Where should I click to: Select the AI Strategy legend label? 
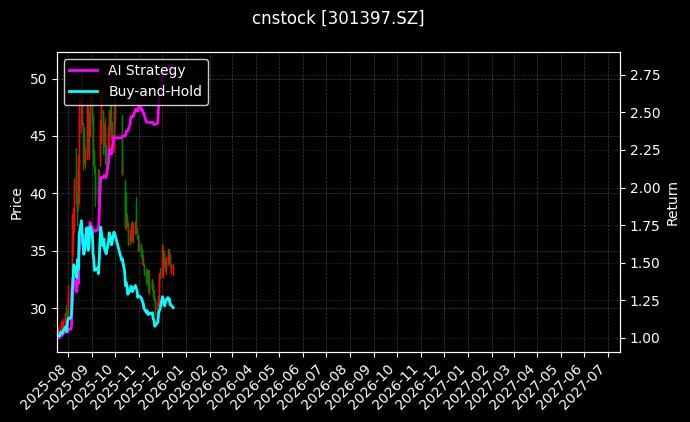point(146,70)
